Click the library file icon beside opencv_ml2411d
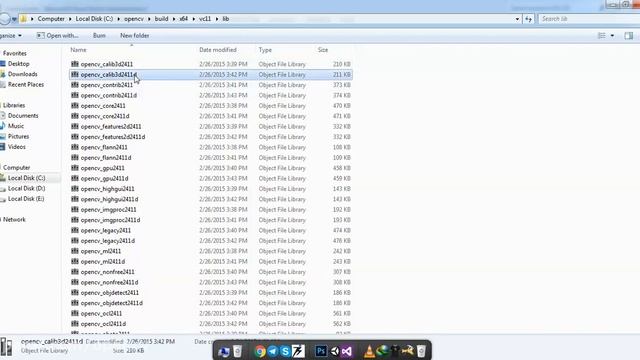640x360 pixels. point(75,261)
